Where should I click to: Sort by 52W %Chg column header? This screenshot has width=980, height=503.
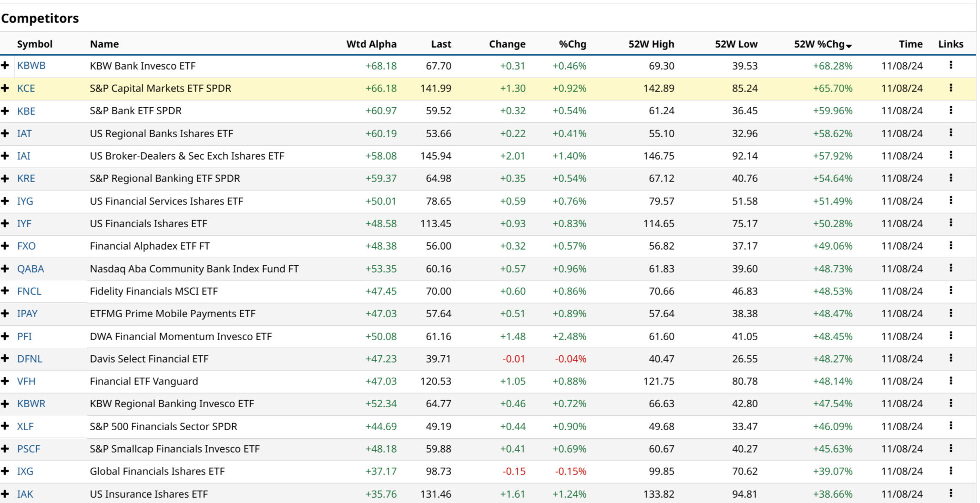tap(823, 44)
